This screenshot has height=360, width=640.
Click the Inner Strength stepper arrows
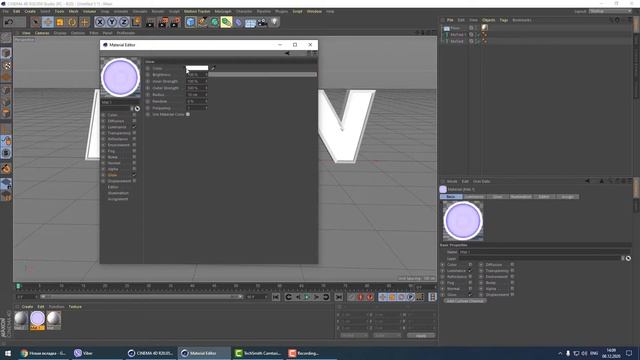pyautogui.click(x=206, y=81)
